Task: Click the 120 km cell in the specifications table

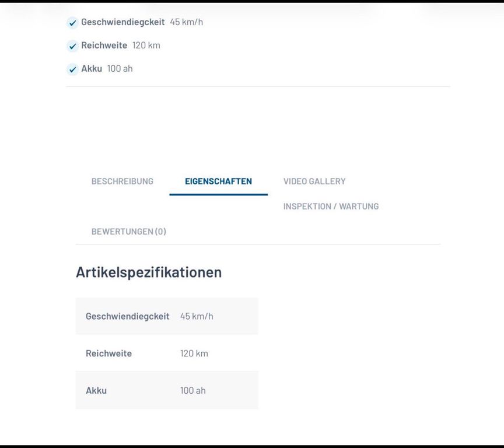Action: (194, 353)
